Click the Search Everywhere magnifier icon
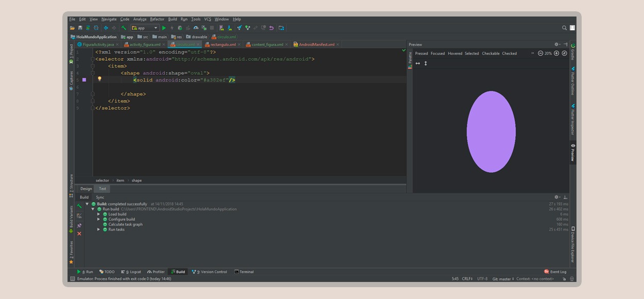This screenshot has width=644, height=299. tap(565, 28)
